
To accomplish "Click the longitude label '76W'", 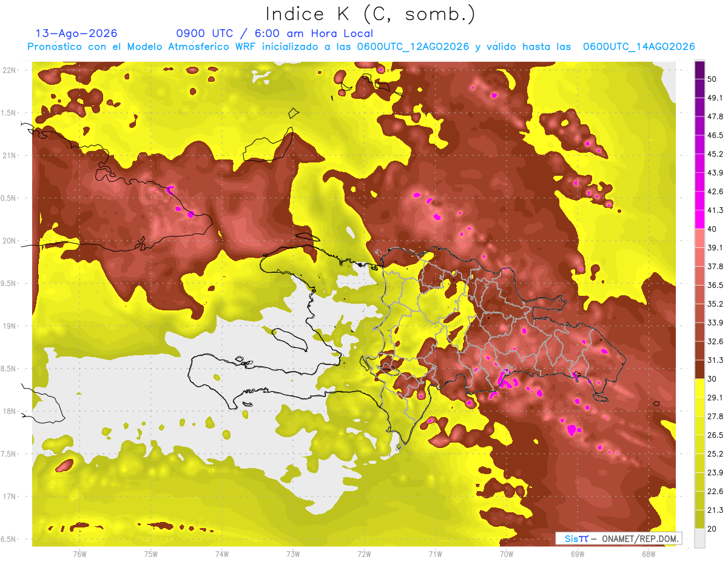I will [79, 554].
